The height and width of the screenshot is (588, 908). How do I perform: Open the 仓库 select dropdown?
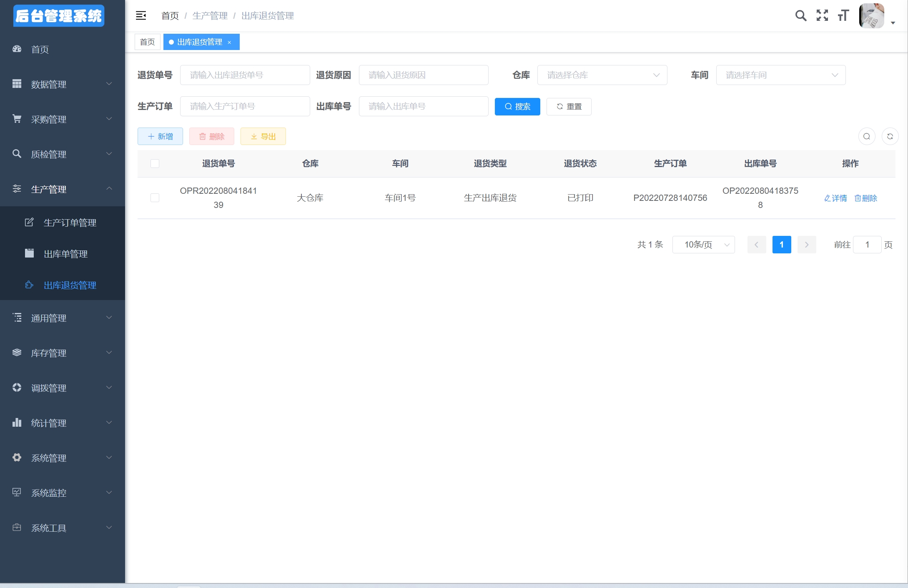pyautogui.click(x=602, y=75)
